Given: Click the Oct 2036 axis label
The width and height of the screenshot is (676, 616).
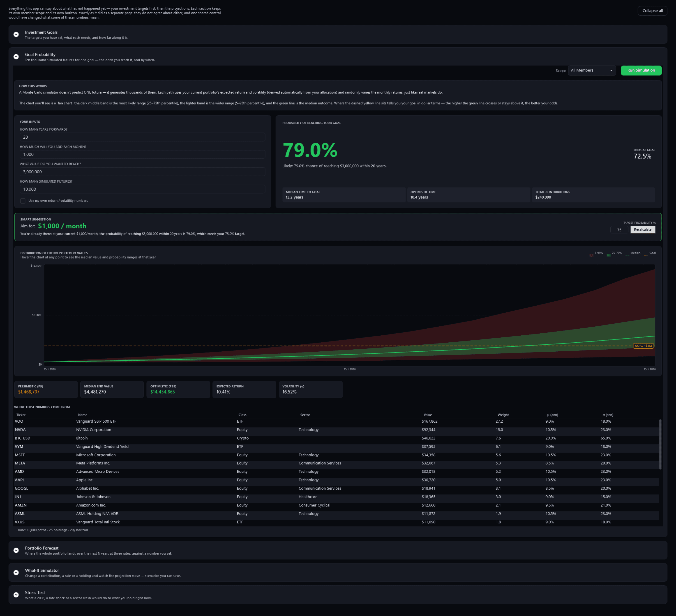Looking at the screenshot, I should click(349, 369).
